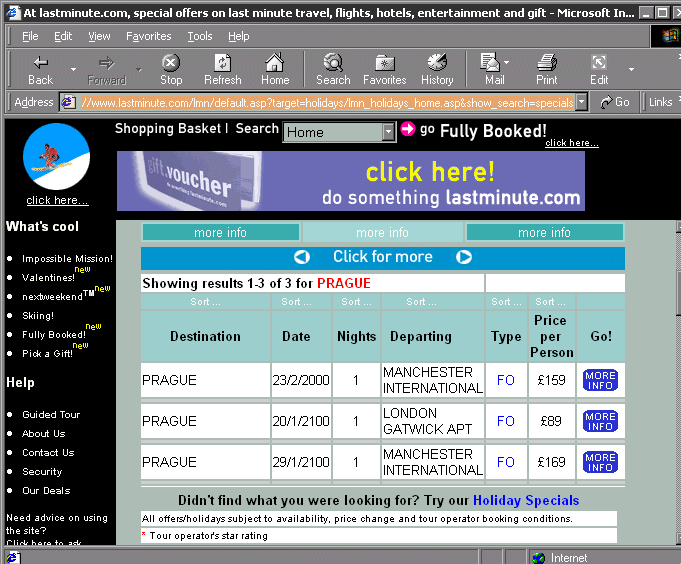Click the Holiday Specials link
The height and width of the screenshot is (564, 681).
point(526,501)
